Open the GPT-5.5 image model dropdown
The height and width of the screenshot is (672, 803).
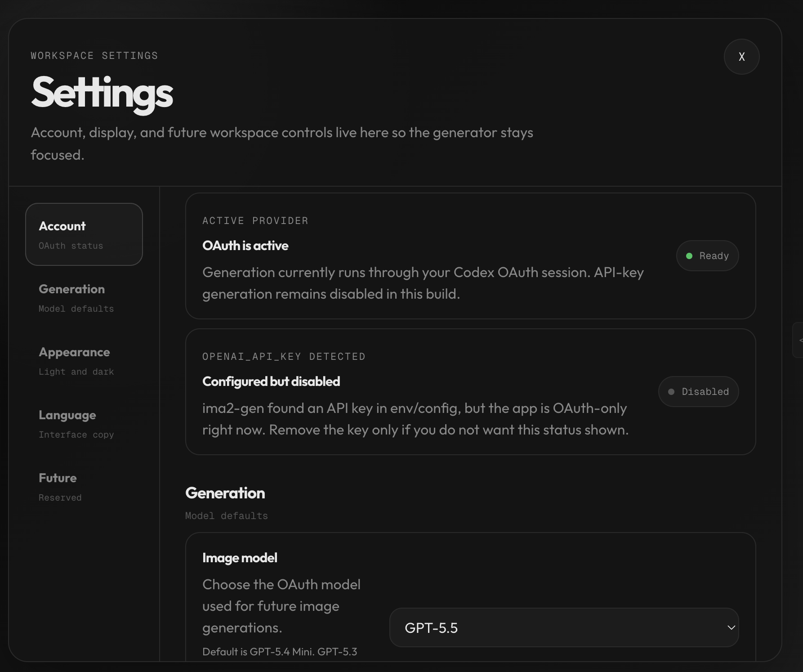[x=563, y=627]
